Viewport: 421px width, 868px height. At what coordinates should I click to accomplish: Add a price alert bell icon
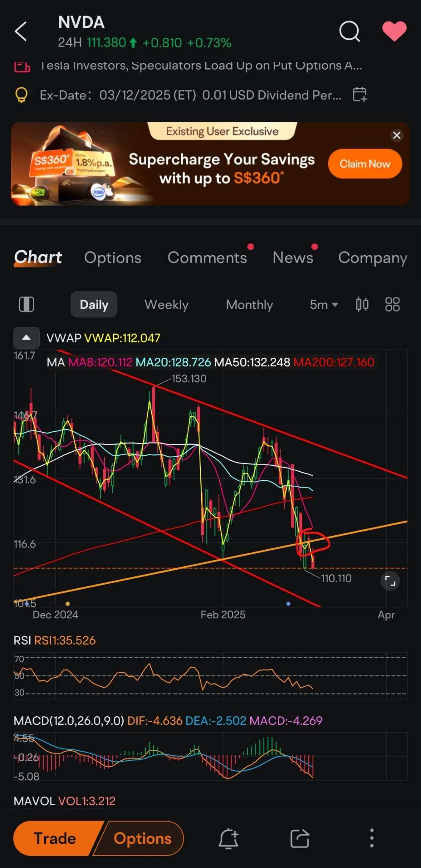pos(228,838)
